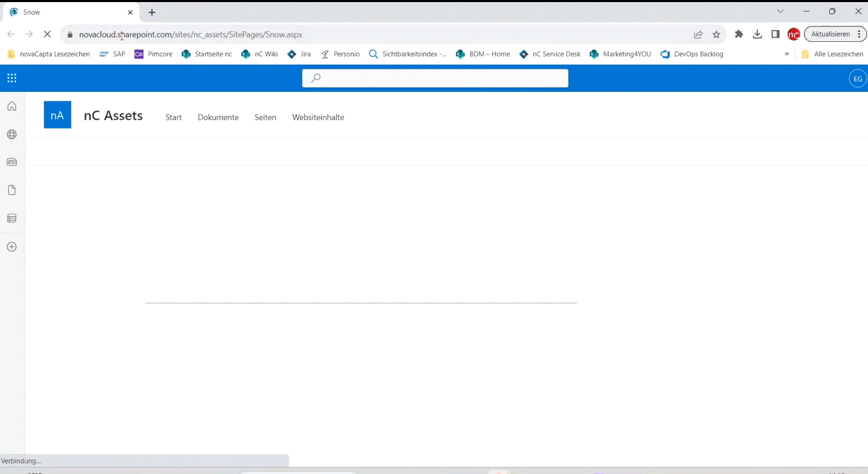Open the Extensions puzzle icon
The image size is (868, 474).
click(x=739, y=34)
